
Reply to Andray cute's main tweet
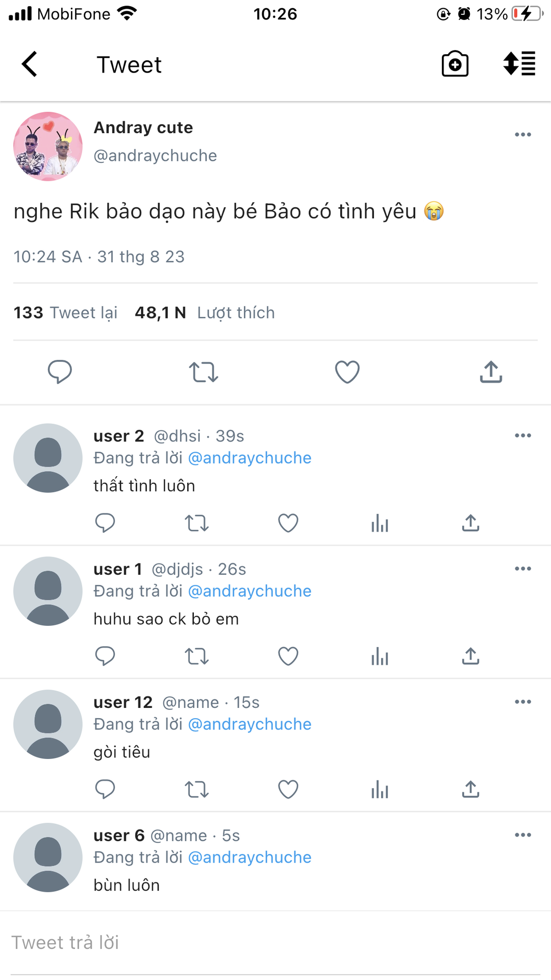pyautogui.click(x=60, y=372)
